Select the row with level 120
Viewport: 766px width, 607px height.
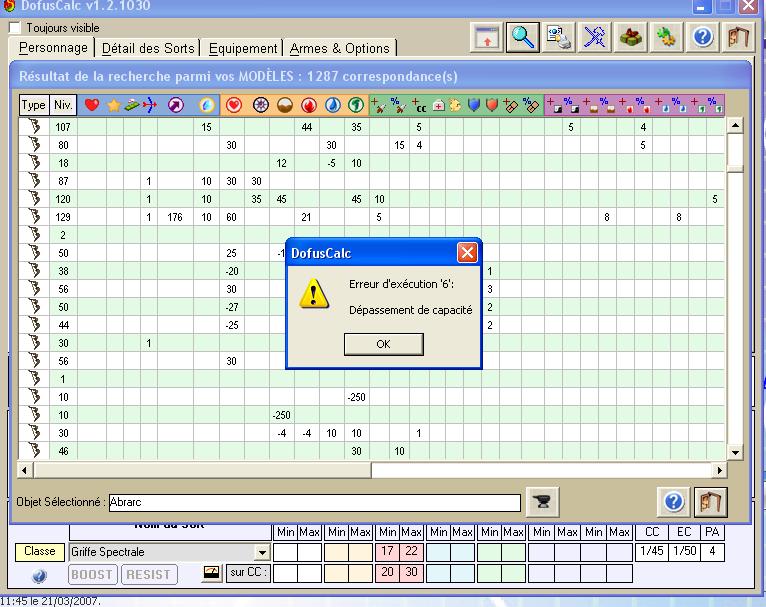pyautogui.click(x=371, y=199)
